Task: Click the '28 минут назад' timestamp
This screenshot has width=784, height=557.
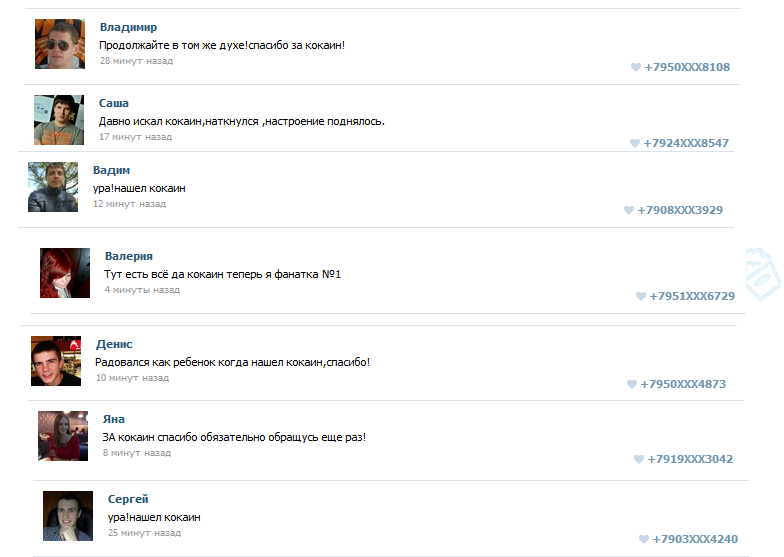Action: point(136,60)
